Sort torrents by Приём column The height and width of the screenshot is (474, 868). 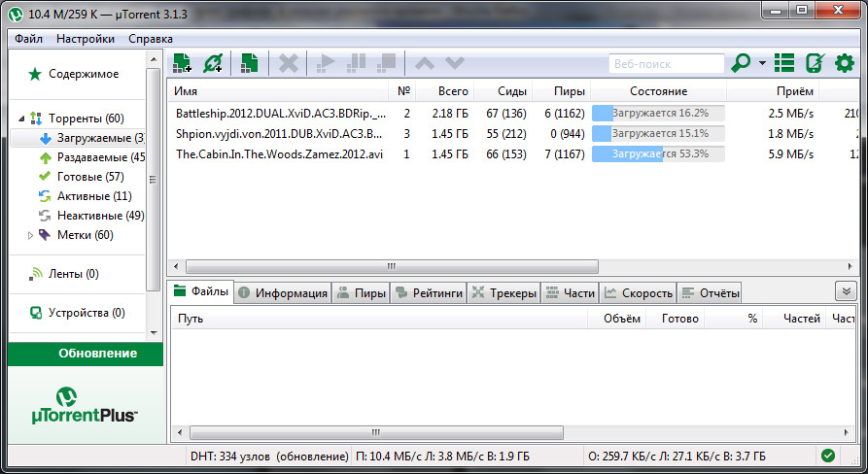[774, 90]
